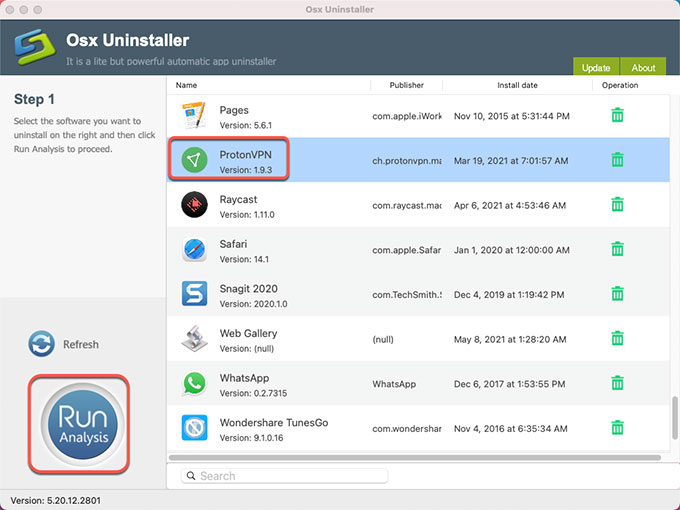Viewport: 680px width, 510px height.
Task: Focus the Search input field
Action: pos(284,476)
